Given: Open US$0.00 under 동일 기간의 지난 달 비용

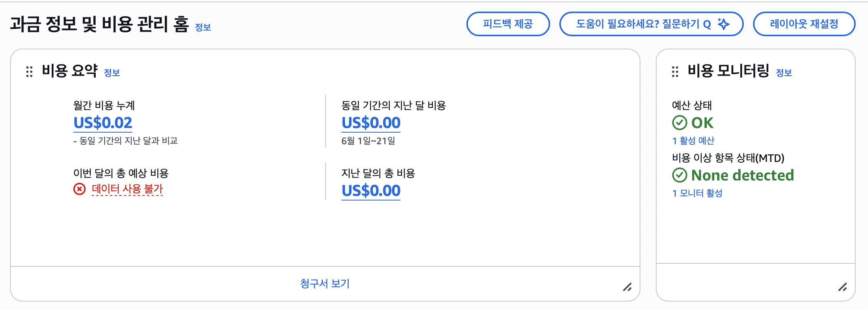Looking at the screenshot, I should 371,123.
